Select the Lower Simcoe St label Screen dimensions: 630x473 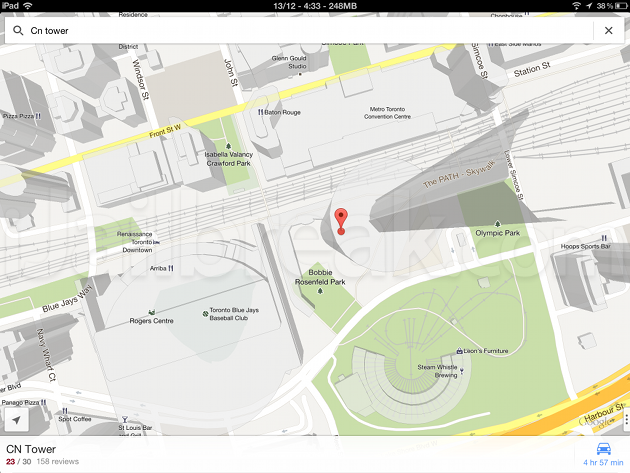(x=514, y=176)
